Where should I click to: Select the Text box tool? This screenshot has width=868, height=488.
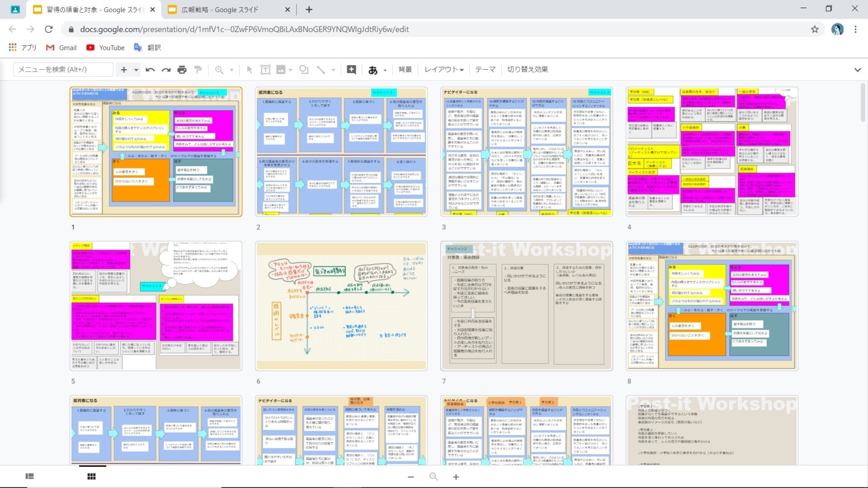pyautogui.click(x=265, y=70)
